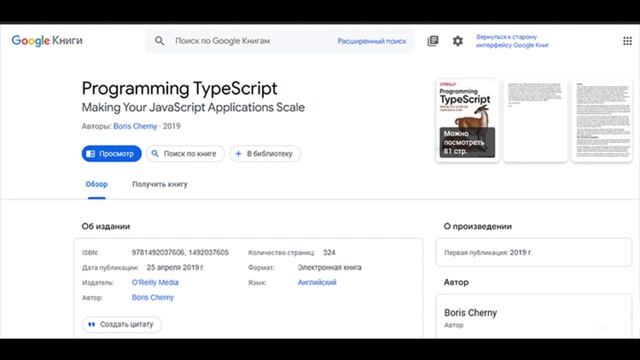Click Поиск по книге button
This screenshot has width=640, height=360.
(x=185, y=154)
